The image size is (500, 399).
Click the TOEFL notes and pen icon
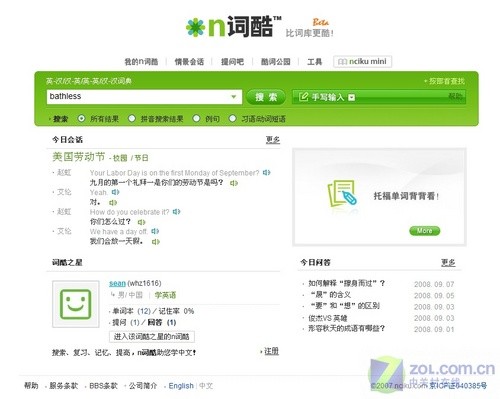pyautogui.click(x=342, y=193)
